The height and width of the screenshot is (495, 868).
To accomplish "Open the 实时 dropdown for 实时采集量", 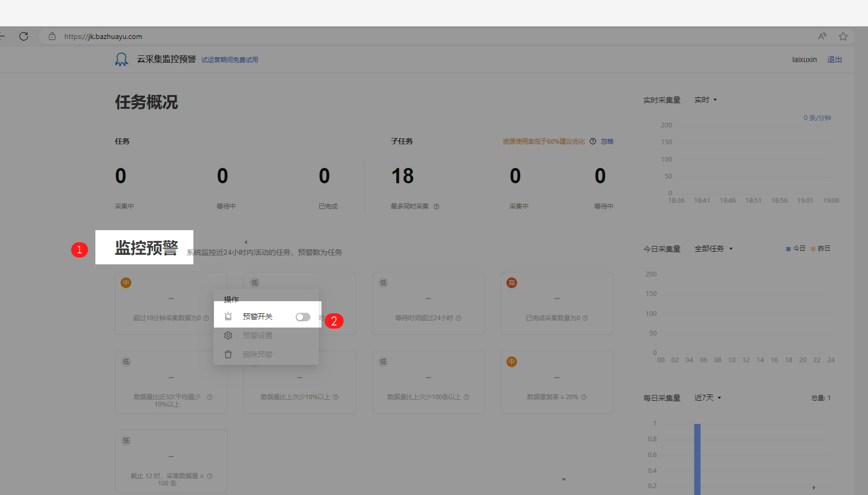I will coord(706,100).
